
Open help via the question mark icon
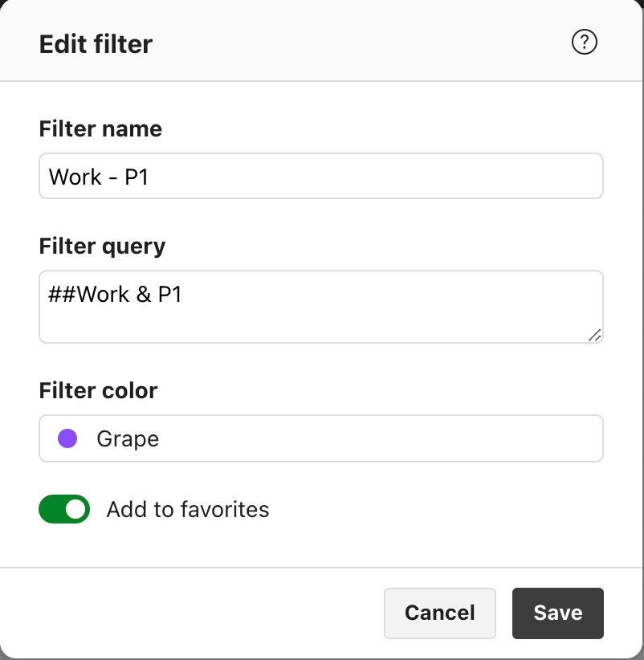[x=585, y=43]
